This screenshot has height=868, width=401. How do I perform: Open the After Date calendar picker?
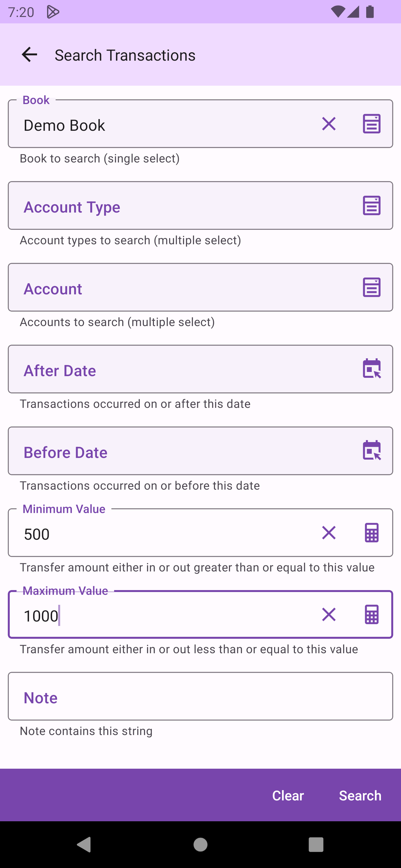pos(372,369)
